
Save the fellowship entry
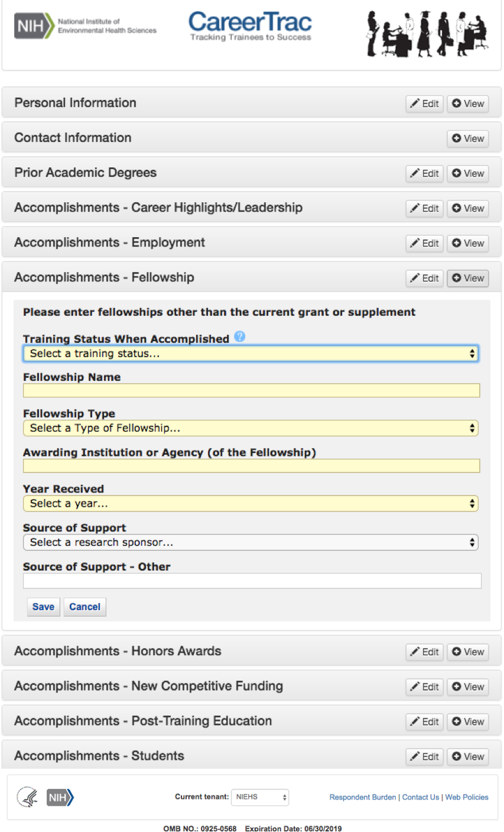(43, 607)
